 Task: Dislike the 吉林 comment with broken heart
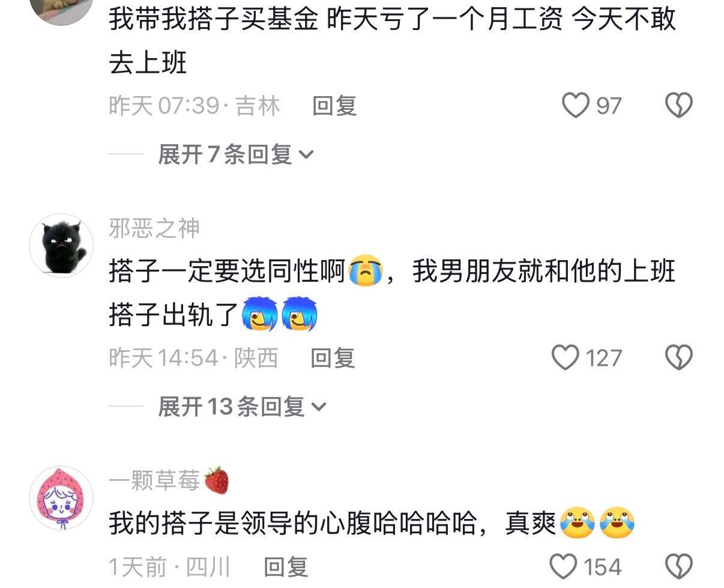point(679,106)
